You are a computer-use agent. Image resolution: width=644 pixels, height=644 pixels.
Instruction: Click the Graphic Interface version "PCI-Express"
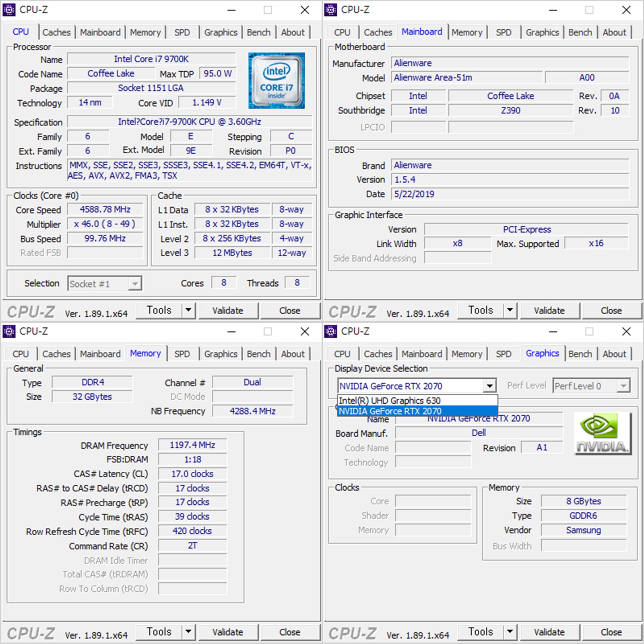pos(526,230)
